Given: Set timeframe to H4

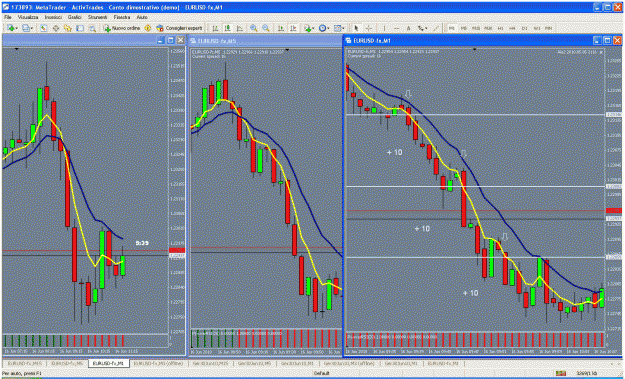Looking at the screenshot, I should pos(512,28).
